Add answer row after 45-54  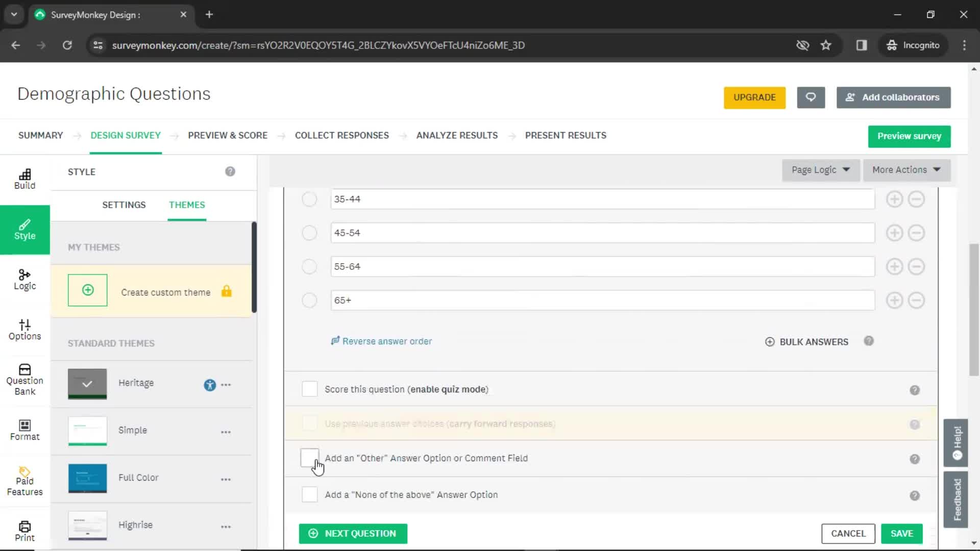[x=894, y=233]
